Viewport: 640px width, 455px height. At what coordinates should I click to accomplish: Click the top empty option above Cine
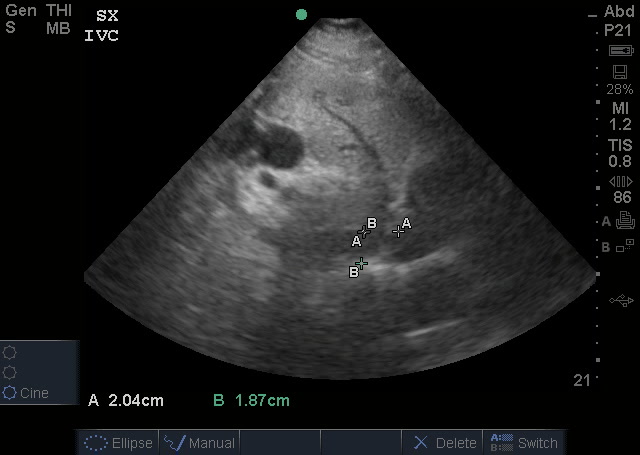[11, 352]
